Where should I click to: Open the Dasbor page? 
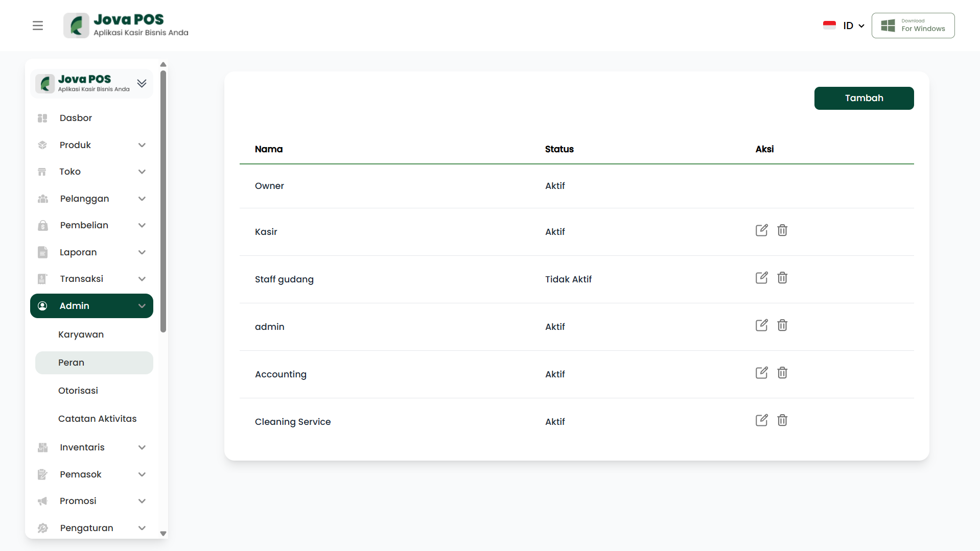click(76, 118)
